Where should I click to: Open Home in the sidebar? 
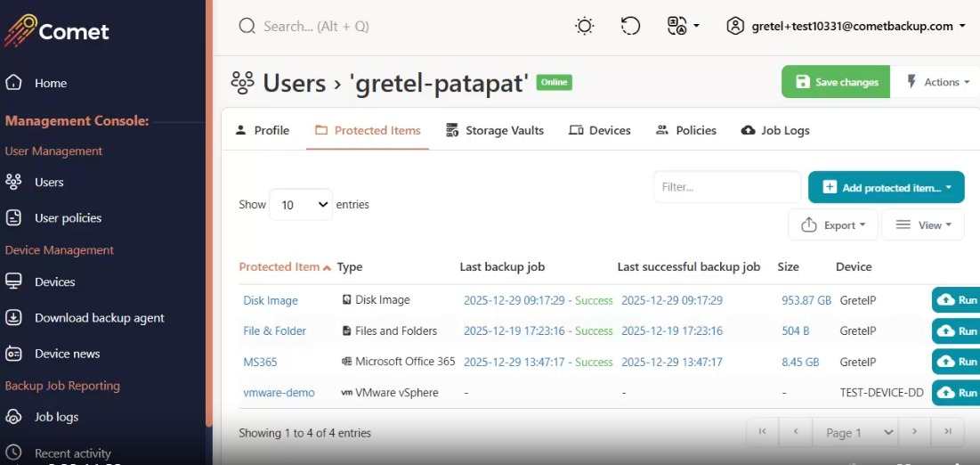pyautogui.click(x=51, y=83)
